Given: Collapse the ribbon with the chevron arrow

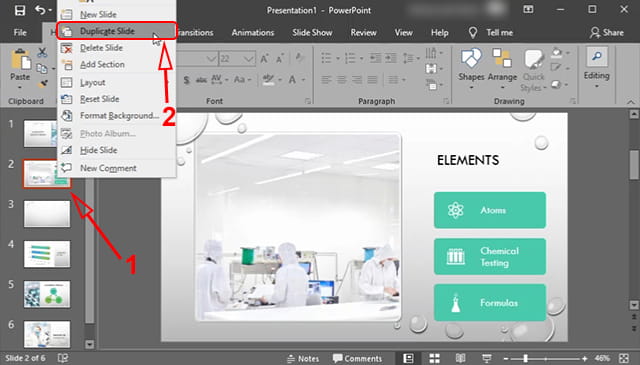Looking at the screenshot, I should [631, 102].
